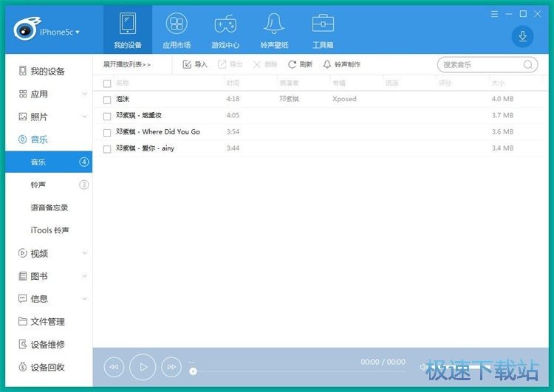This screenshot has height=392, width=554.
Task: Check the 邓紫棋 4:05 song checkbox
Action: [x=107, y=116]
